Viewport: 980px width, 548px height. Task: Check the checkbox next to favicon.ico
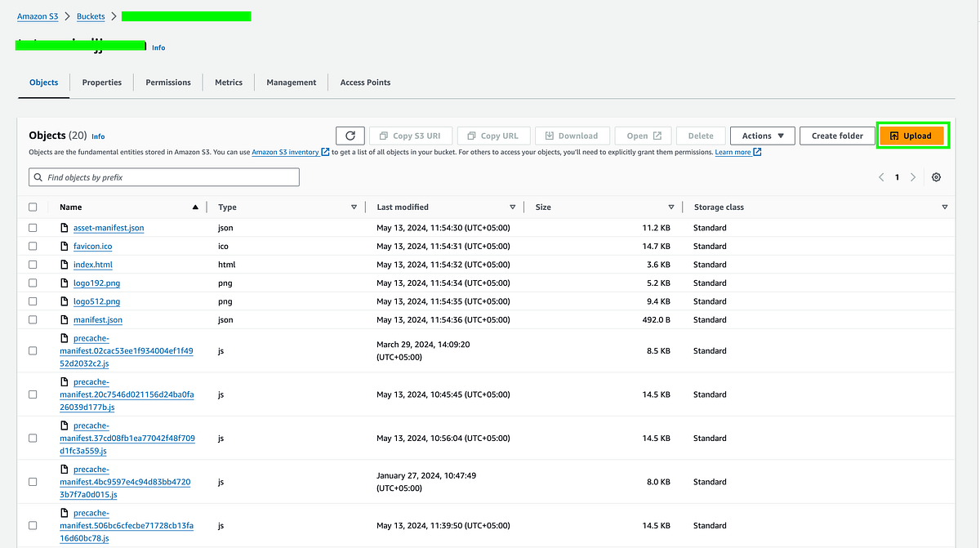click(33, 246)
